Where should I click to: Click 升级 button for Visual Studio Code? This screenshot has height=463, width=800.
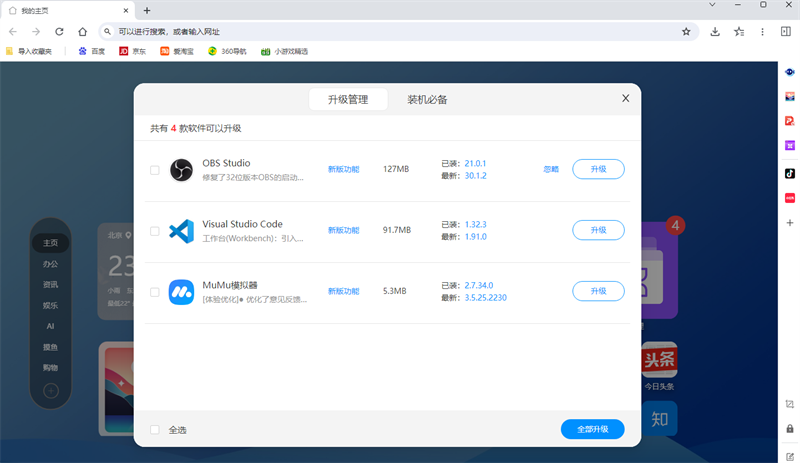point(598,230)
